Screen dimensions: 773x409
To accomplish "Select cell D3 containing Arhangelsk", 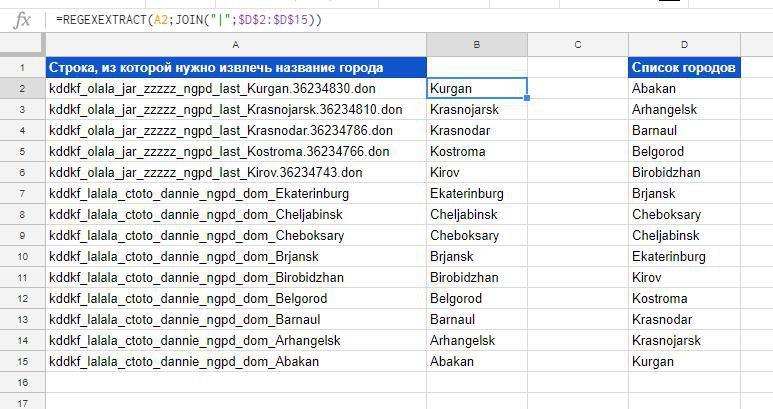I will [684, 109].
